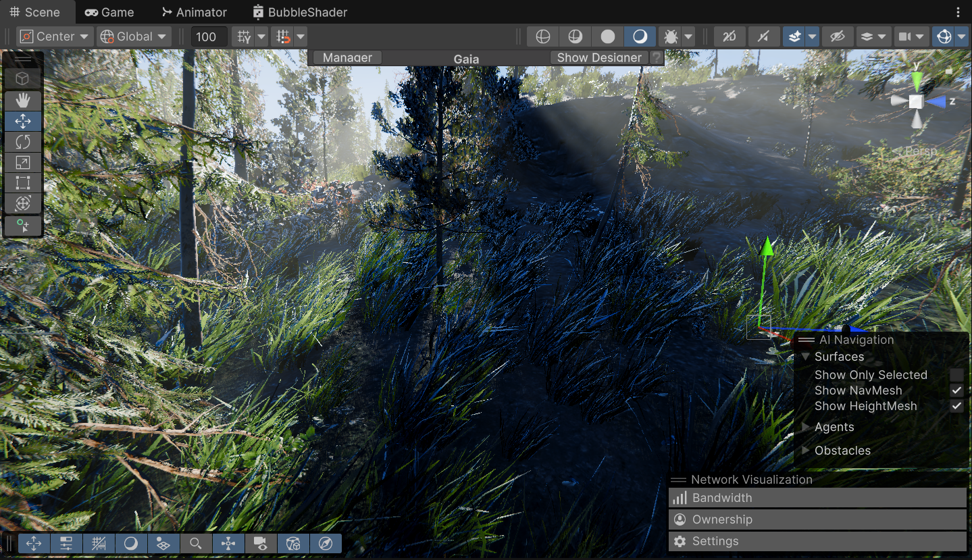Select the Scale tool
Viewport: 972px width, 560px height.
23,162
